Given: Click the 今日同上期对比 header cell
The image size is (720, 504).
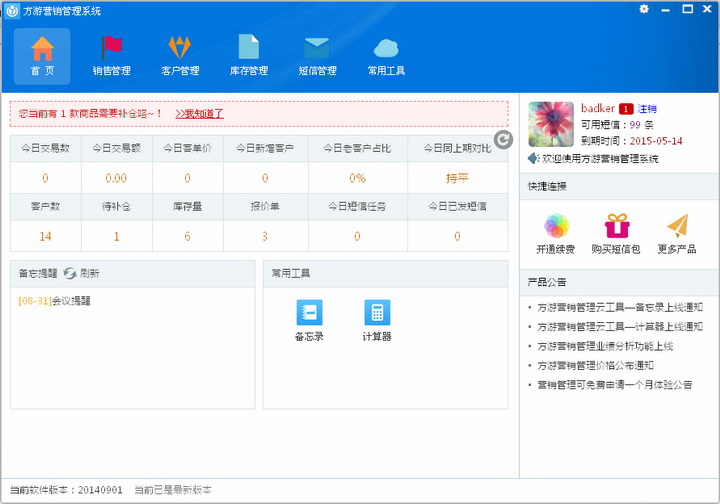Looking at the screenshot, I should 457,148.
